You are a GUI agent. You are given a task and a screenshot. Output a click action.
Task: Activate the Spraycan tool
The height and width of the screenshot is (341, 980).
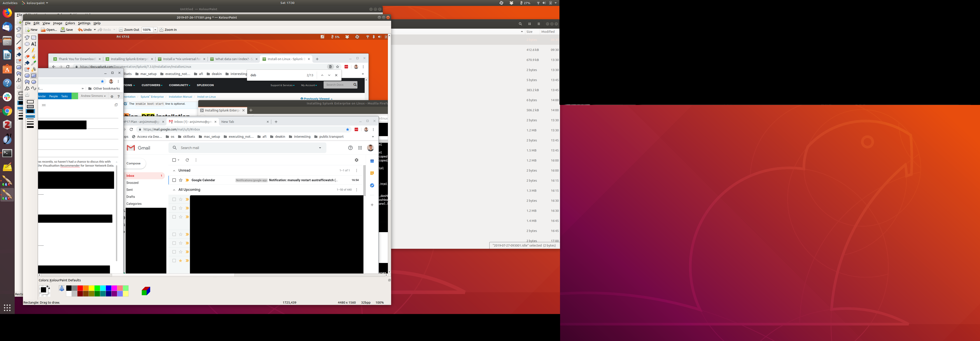tap(34, 69)
